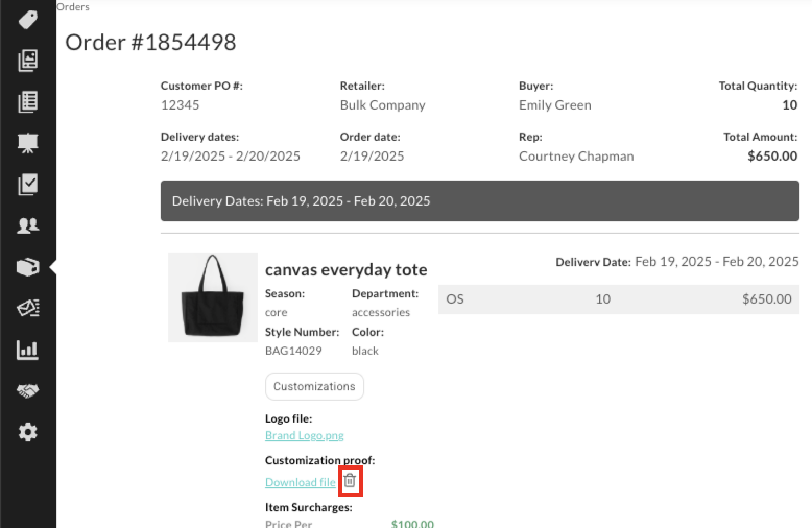
Task: Click the Customizations button
Action: (x=314, y=387)
